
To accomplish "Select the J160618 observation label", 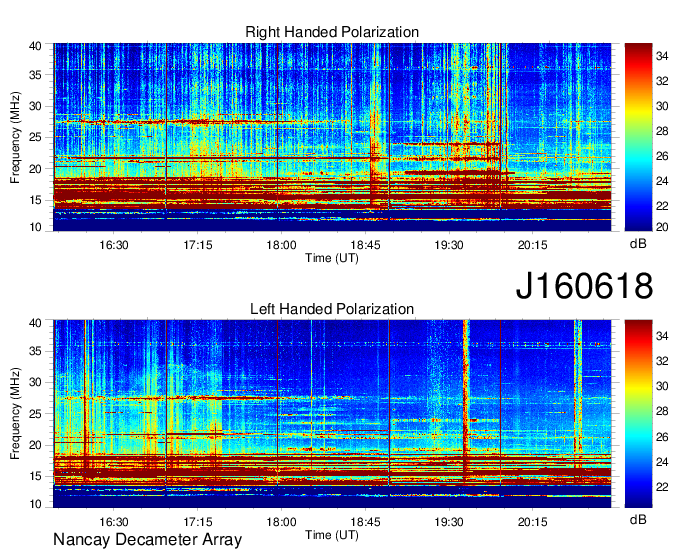I will (x=584, y=286).
